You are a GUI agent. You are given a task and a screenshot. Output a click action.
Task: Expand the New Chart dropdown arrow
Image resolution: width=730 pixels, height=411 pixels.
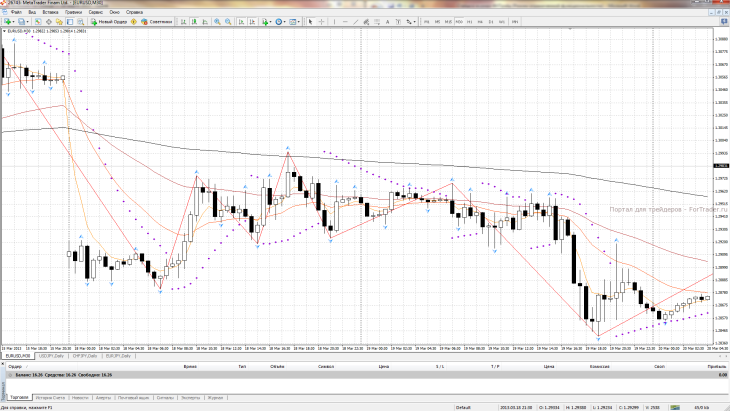point(14,21)
